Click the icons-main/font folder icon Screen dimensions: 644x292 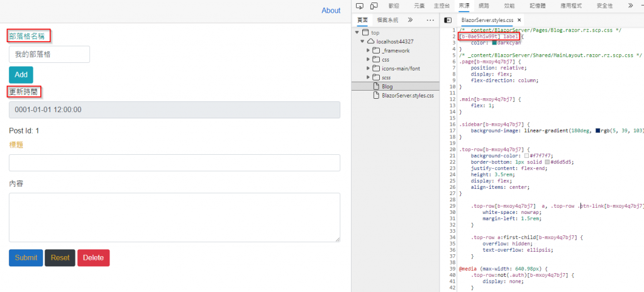click(x=376, y=68)
